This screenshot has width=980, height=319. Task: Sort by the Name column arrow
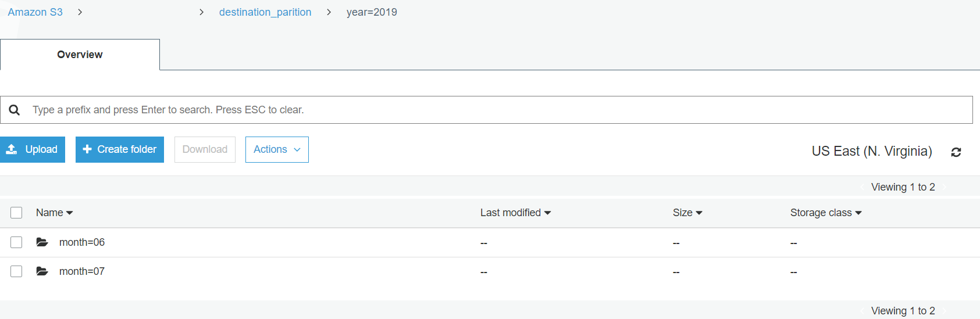coord(70,213)
